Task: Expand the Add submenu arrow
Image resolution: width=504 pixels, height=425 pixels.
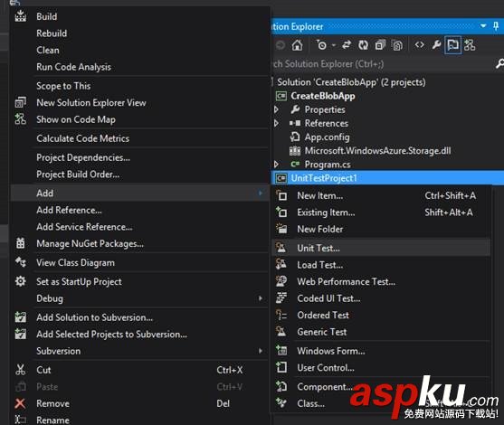Action: [260, 193]
